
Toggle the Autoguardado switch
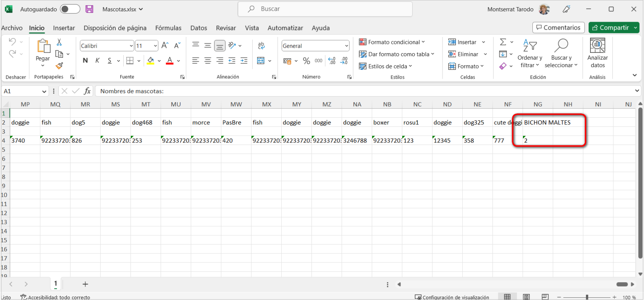point(70,9)
